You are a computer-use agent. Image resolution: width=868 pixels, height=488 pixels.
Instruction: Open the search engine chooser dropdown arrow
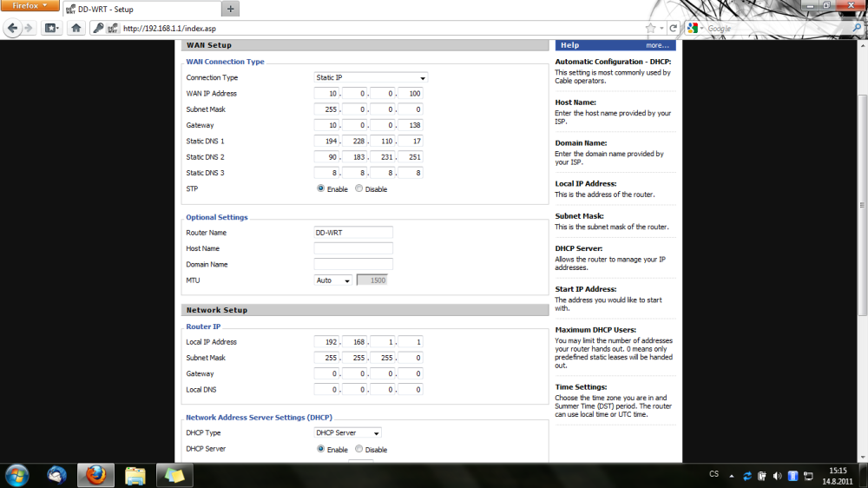(701, 29)
